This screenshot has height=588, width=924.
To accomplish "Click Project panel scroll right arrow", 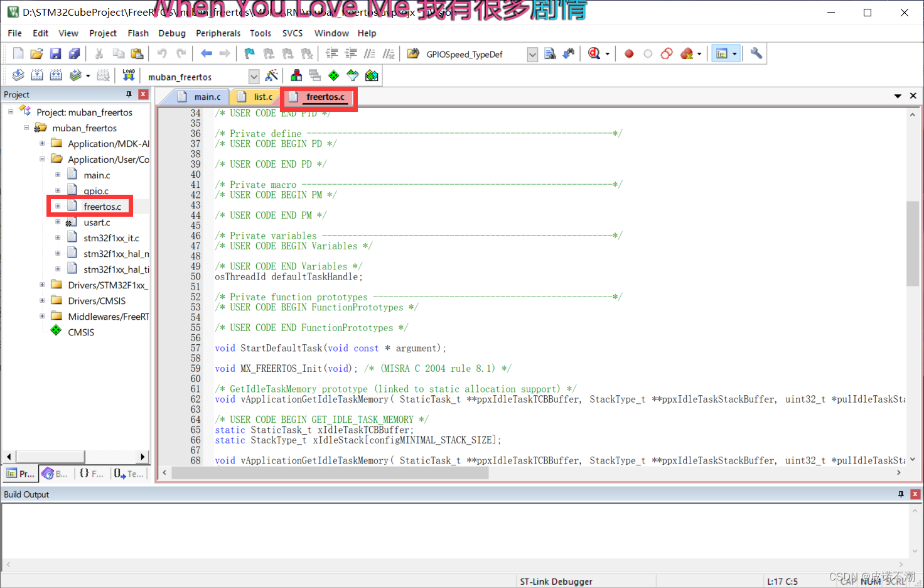I will click(143, 457).
